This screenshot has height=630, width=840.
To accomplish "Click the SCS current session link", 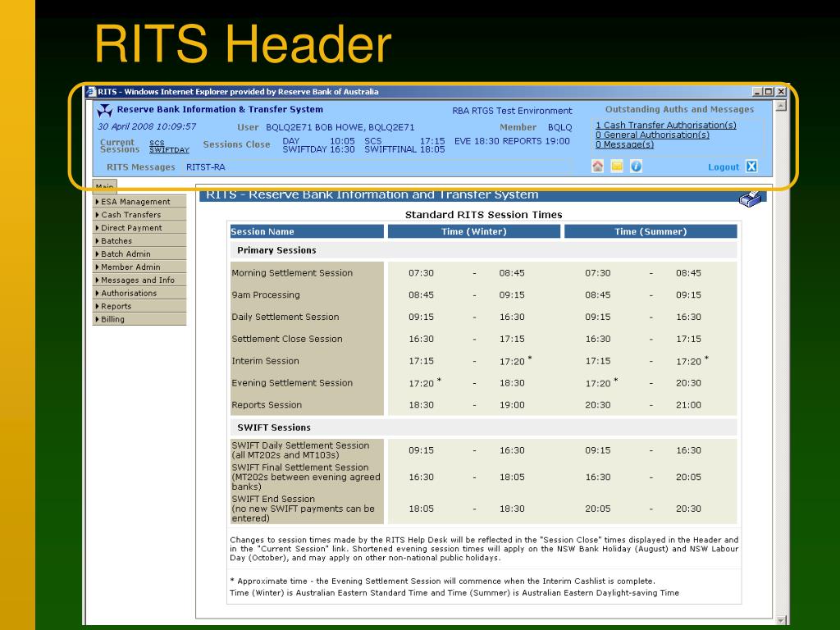I will pos(157,143).
